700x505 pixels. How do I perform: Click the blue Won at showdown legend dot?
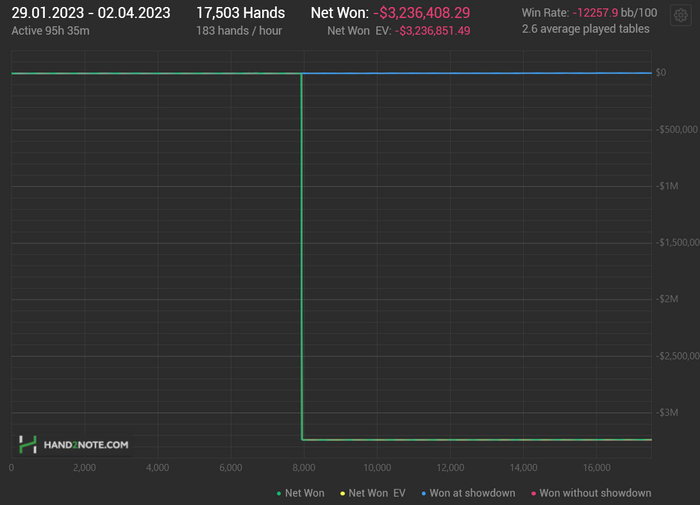(424, 493)
